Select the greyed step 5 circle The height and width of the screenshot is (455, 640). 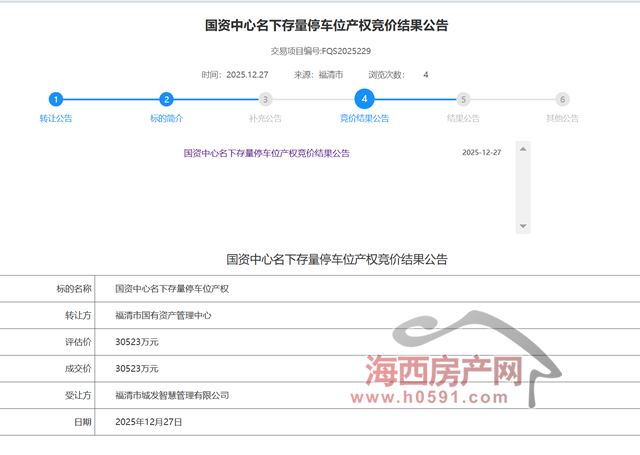pos(463,99)
